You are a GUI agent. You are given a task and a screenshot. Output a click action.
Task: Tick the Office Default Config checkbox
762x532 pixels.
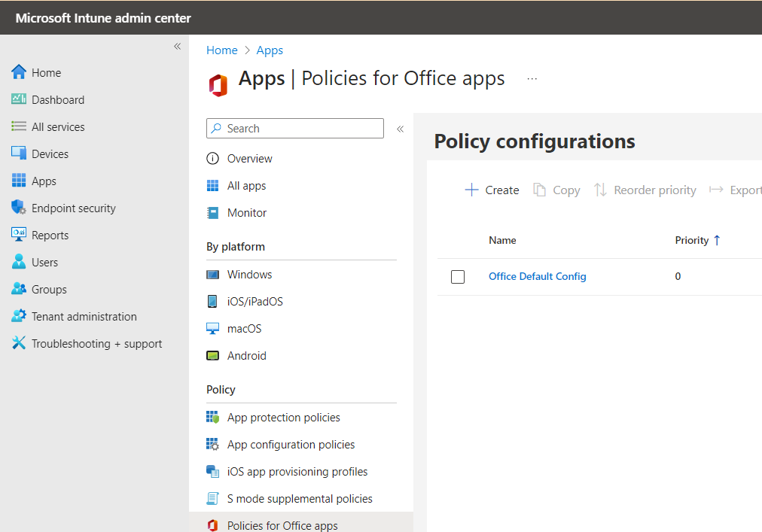coord(458,276)
